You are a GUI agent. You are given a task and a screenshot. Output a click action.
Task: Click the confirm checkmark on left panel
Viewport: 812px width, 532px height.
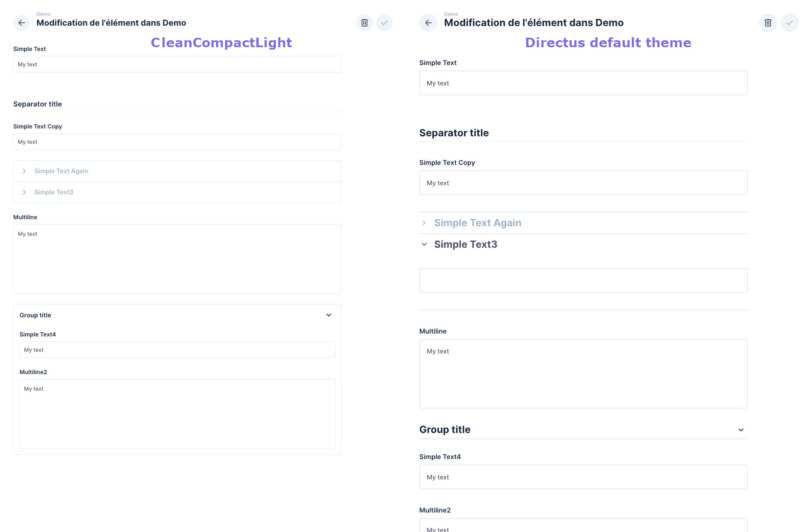pos(384,22)
